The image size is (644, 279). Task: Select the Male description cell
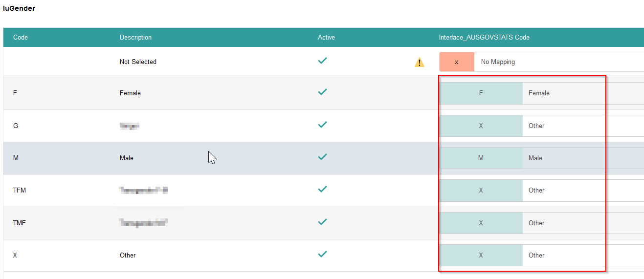click(x=126, y=158)
